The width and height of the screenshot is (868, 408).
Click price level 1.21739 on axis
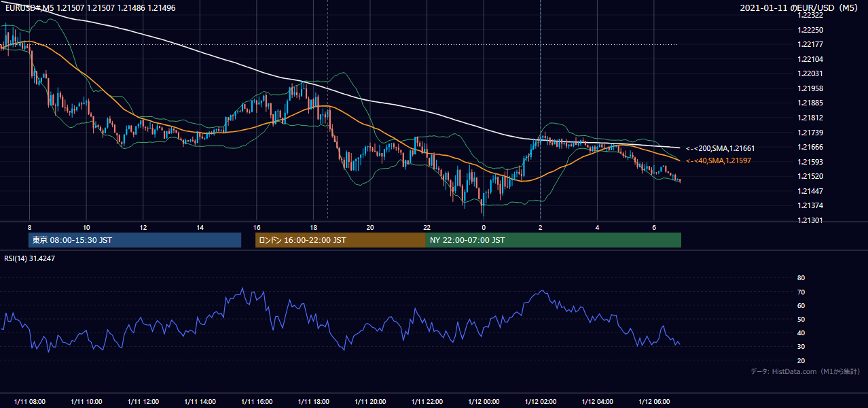point(810,133)
